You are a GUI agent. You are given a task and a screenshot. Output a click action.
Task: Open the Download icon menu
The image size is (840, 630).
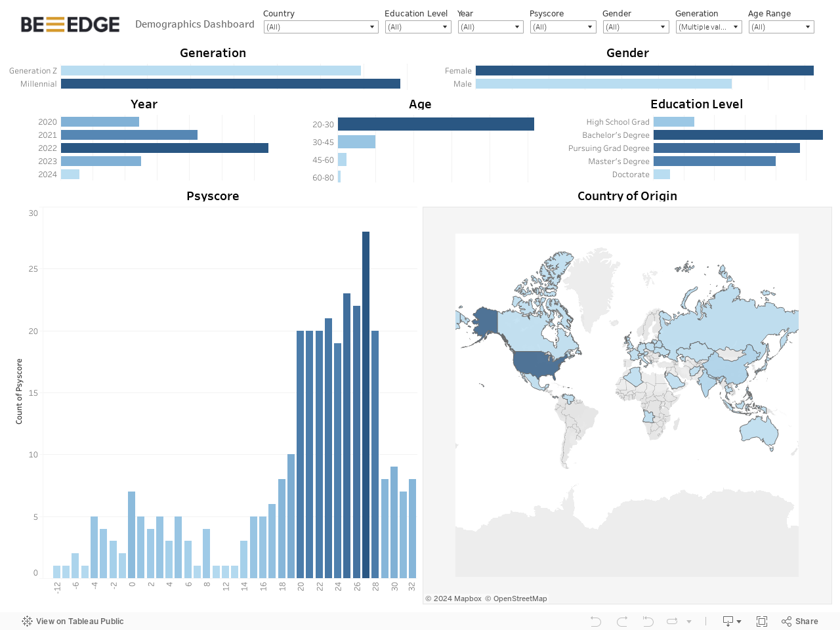[x=732, y=621]
